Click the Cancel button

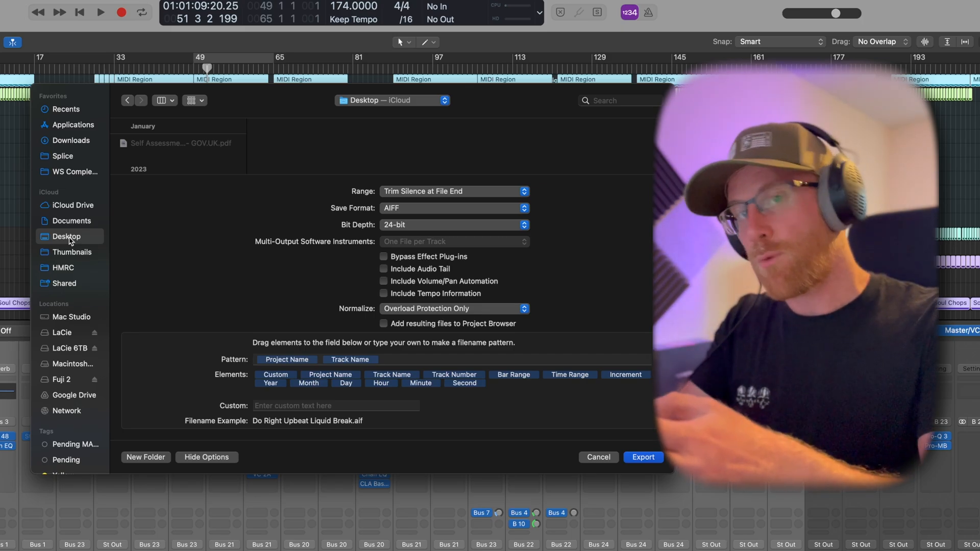coord(598,457)
